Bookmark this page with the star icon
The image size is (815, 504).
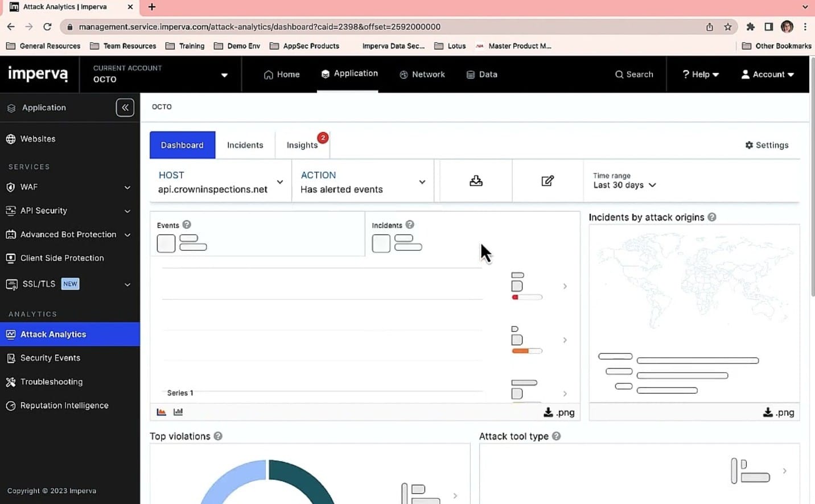(727, 27)
